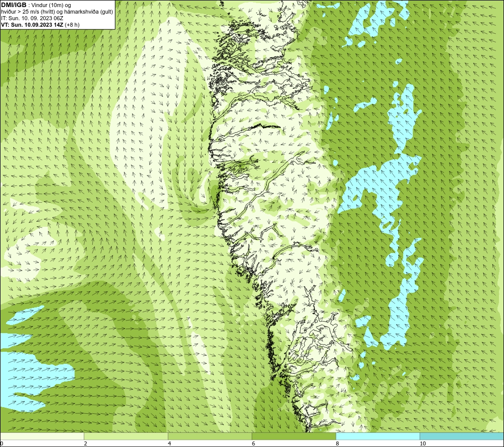Click the 4–6 m/s medium green swatch
The width and height of the screenshot is (504, 447).
point(210,436)
